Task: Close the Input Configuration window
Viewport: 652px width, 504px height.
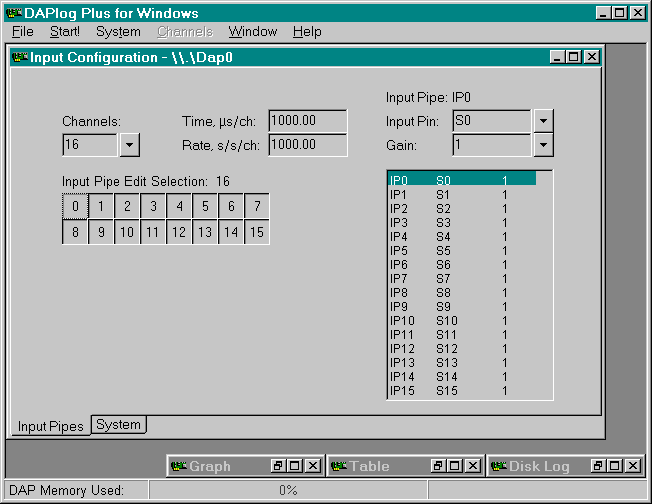Action: (591, 57)
